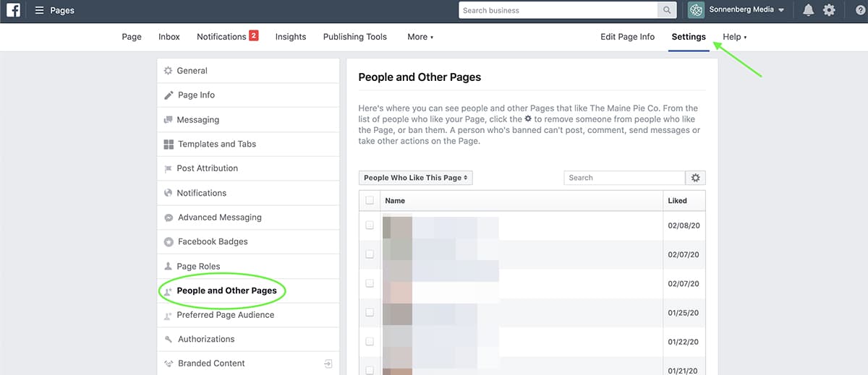The width and height of the screenshot is (868, 375).
Task: Click the Edit Page Info link
Action: 627,37
